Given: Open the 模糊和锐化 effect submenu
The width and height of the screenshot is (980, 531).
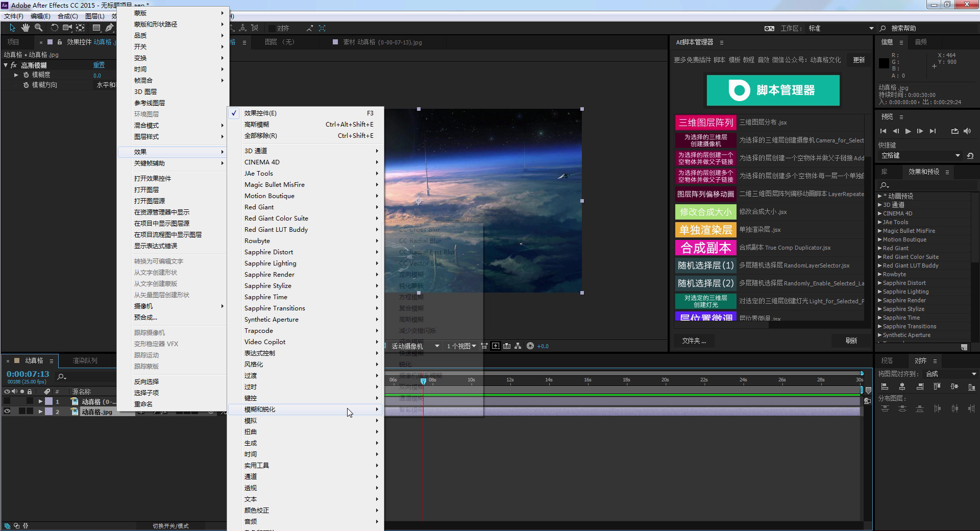Looking at the screenshot, I should 306,409.
